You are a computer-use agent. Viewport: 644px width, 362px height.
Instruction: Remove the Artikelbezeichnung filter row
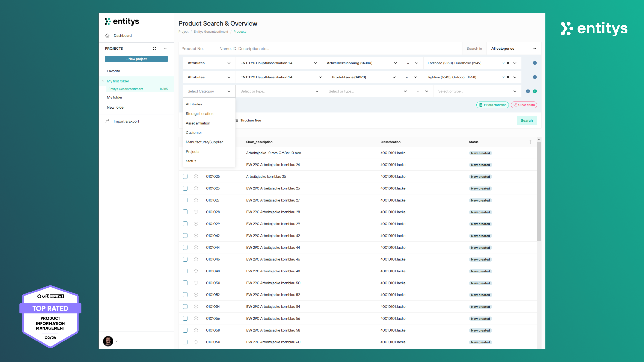(535, 63)
